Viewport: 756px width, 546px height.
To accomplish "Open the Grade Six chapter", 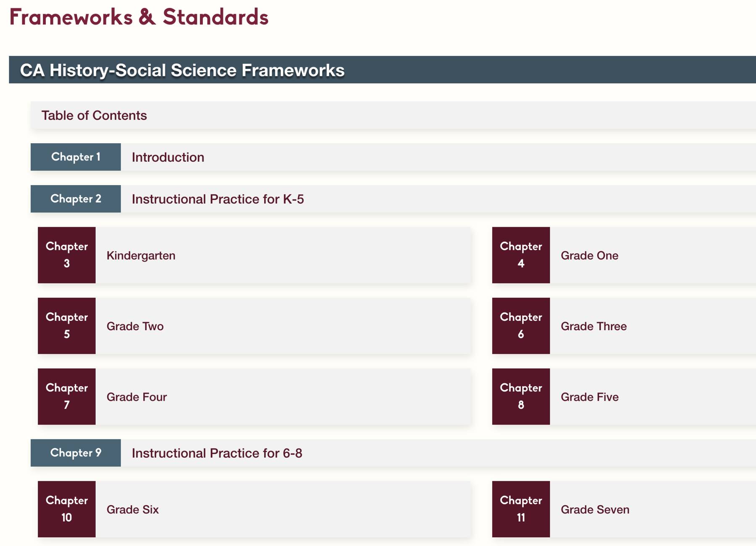I will pos(133,509).
